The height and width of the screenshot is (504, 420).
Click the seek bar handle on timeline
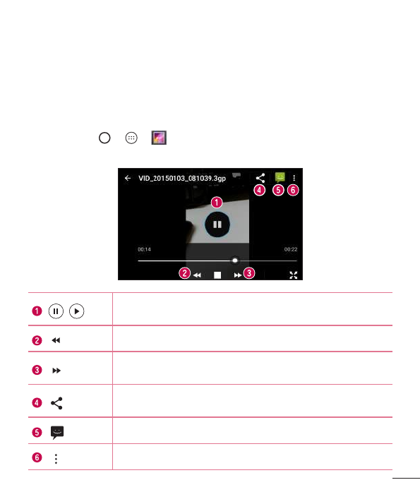[x=235, y=260]
